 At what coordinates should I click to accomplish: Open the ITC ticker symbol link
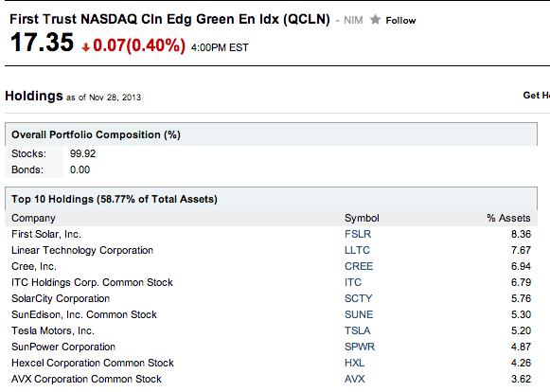pos(353,282)
